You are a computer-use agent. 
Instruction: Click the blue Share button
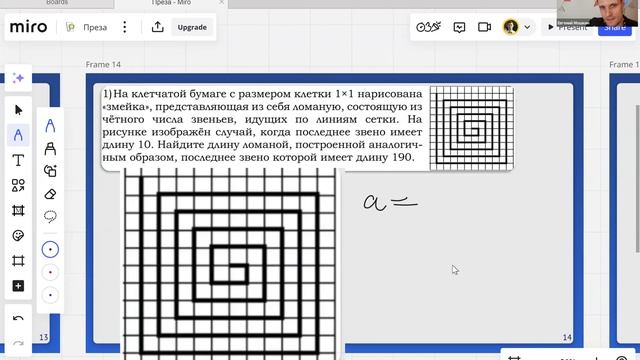pos(615,27)
